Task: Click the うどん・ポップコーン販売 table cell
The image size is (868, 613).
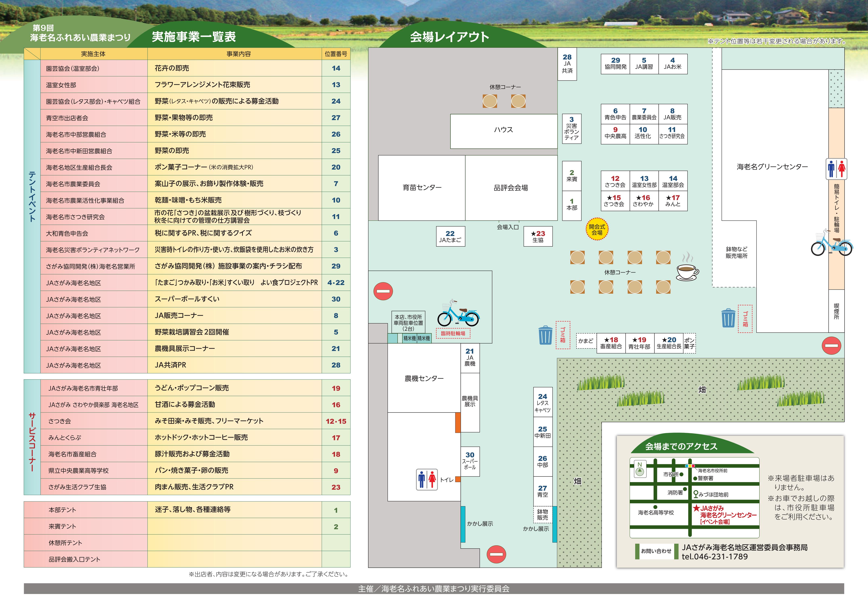Action: [x=234, y=388]
